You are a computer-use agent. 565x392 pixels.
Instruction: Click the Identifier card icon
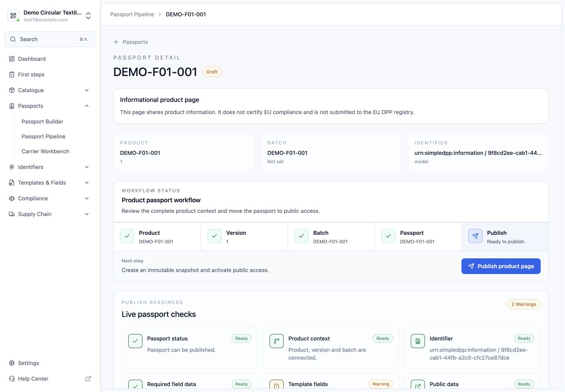pos(418,341)
